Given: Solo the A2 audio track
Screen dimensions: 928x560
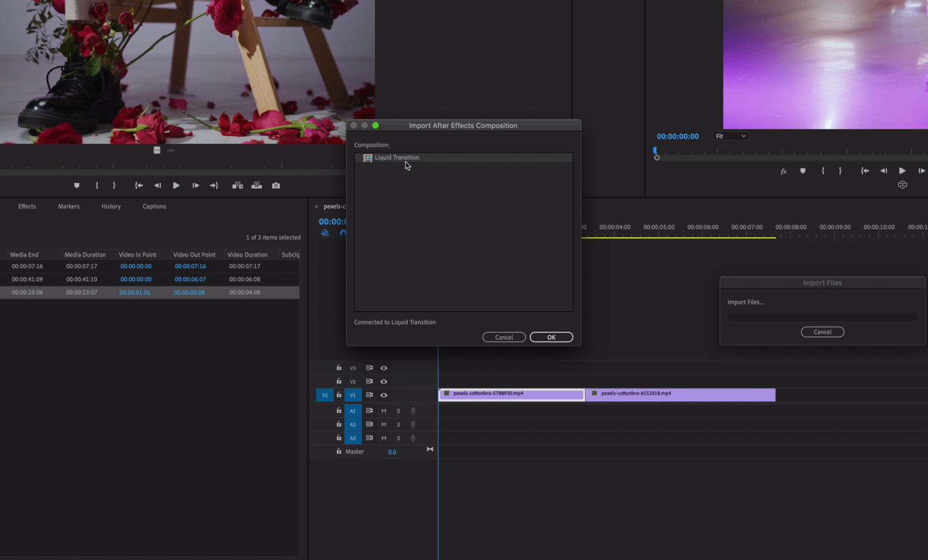Looking at the screenshot, I should pos(398,424).
